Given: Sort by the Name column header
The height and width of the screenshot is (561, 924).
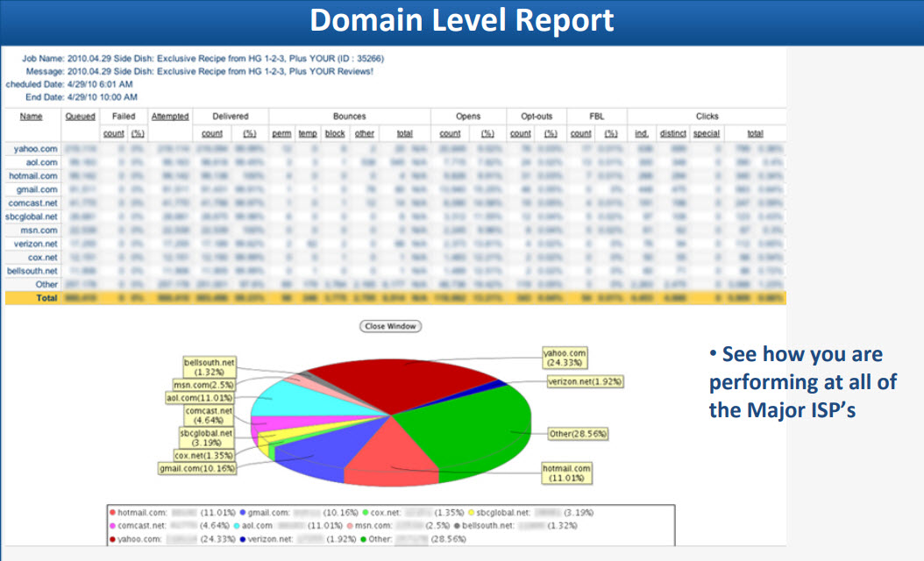Looking at the screenshot, I should pos(32,116).
